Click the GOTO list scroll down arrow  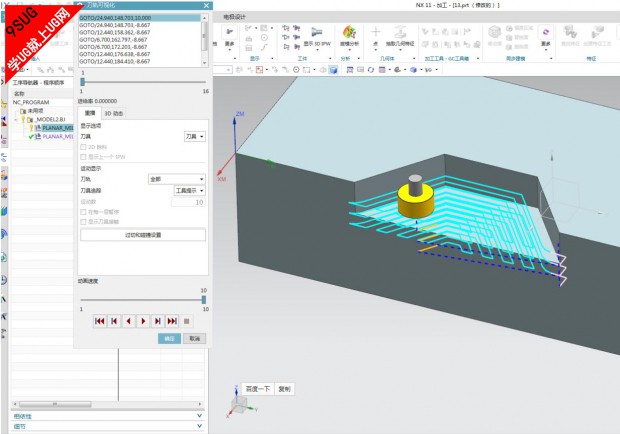point(204,63)
